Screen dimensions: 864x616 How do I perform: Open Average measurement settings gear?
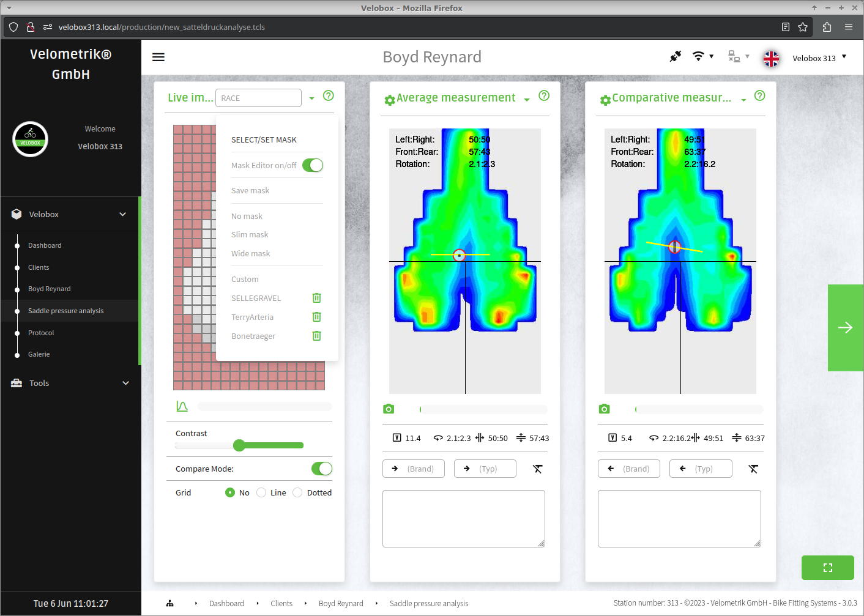(x=389, y=100)
